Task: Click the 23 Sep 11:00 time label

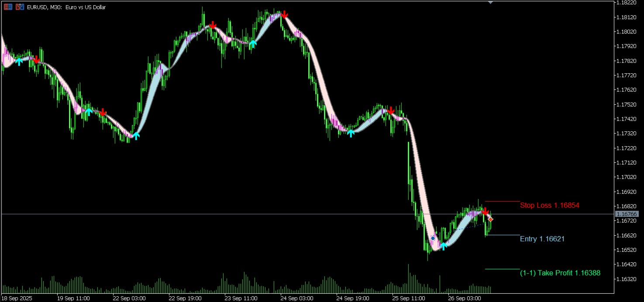Action: [241, 299]
